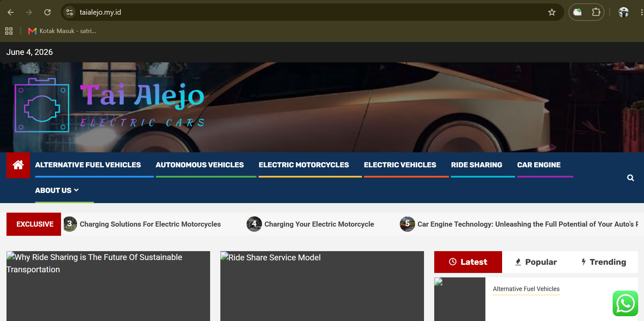
Task: Open the Latest tab's first post thumbnail
Action: (460, 299)
